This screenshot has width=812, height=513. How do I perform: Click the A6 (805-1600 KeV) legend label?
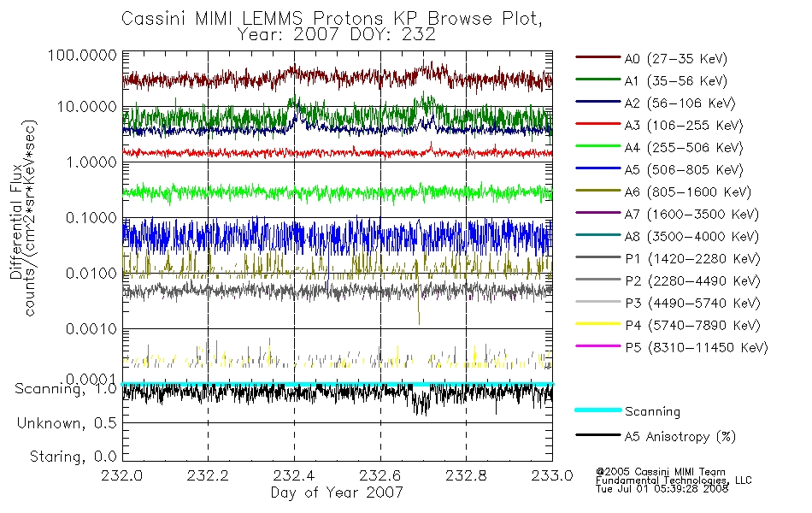[688, 192]
